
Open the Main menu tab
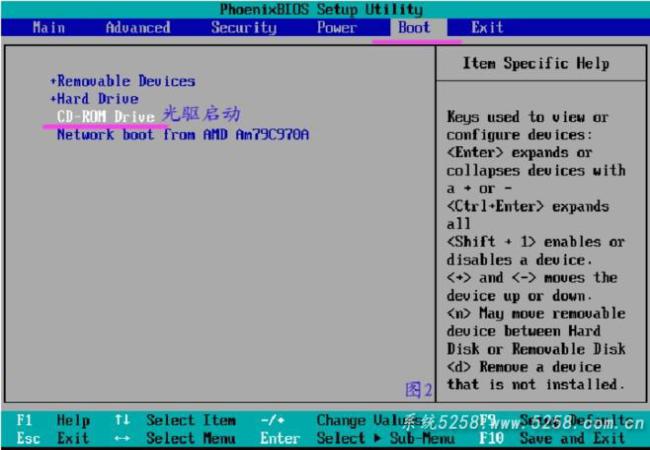coord(49,28)
